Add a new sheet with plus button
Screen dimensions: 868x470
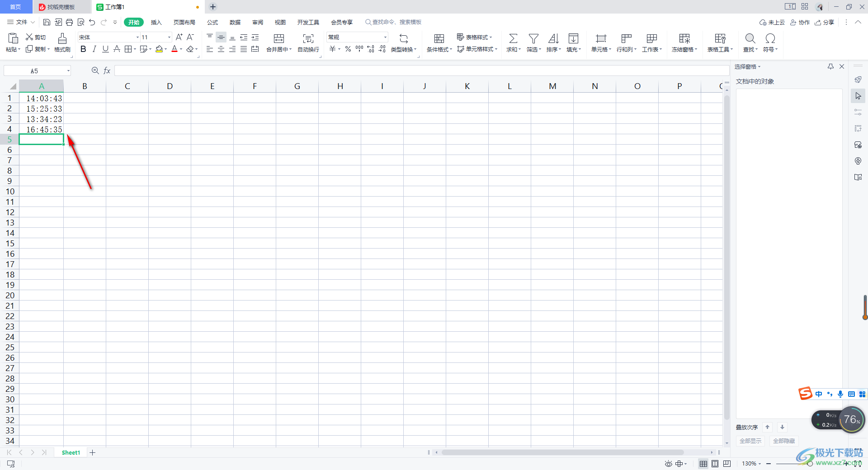[92, 452]
